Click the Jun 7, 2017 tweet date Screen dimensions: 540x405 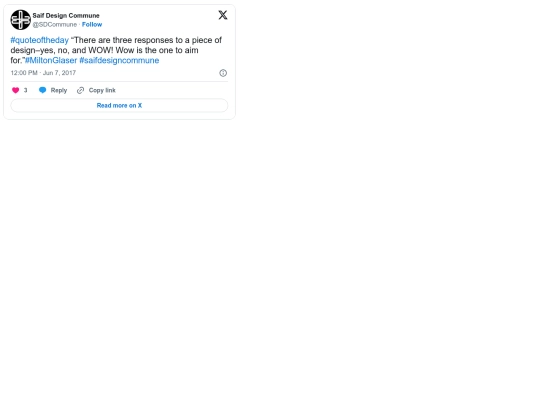tap(59, 73)
